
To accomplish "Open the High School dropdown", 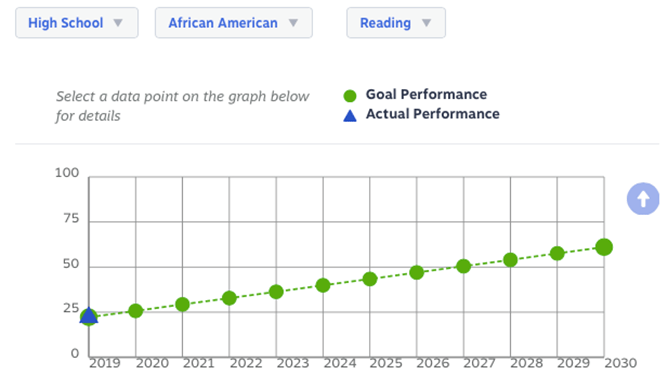I will [77, 23].
